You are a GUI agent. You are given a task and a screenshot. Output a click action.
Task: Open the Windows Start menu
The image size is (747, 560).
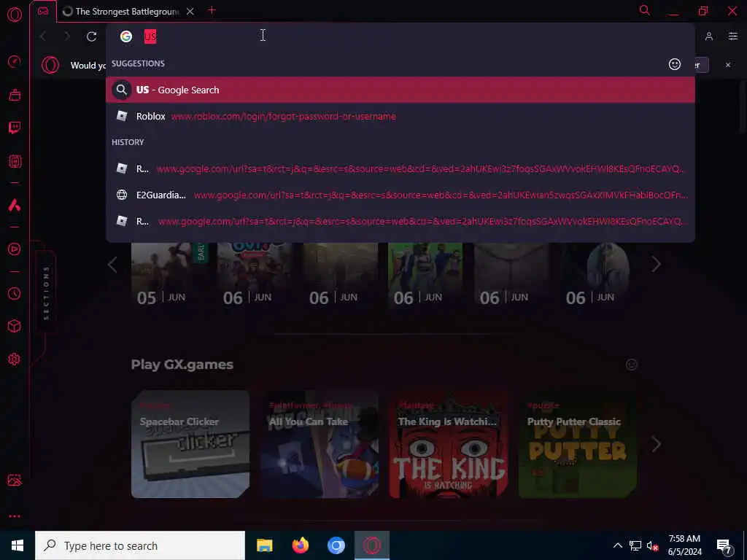(18, 545)
